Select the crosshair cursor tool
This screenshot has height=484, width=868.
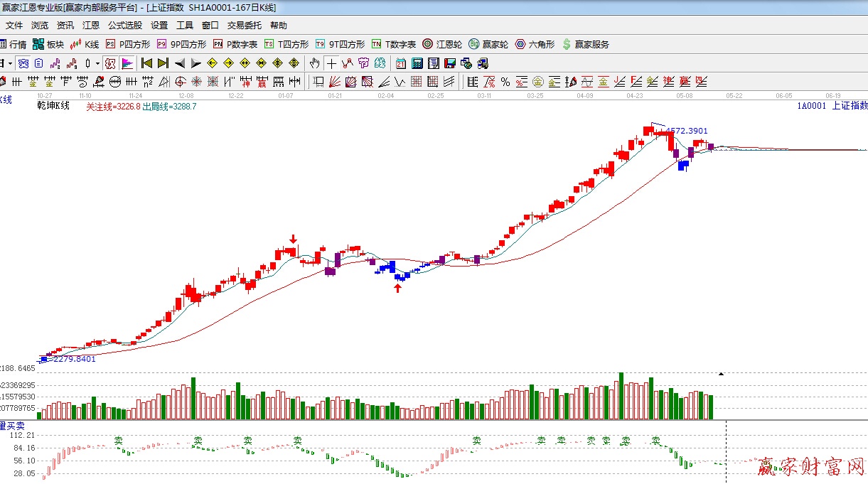(x=331, y=63)
